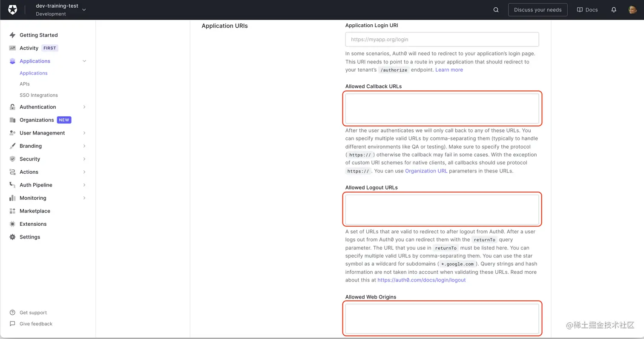The height and width of the screenshot is (339, 644).
Task: Open the tenant switcher for dev-training-test
Action: [x=83, y=9]
